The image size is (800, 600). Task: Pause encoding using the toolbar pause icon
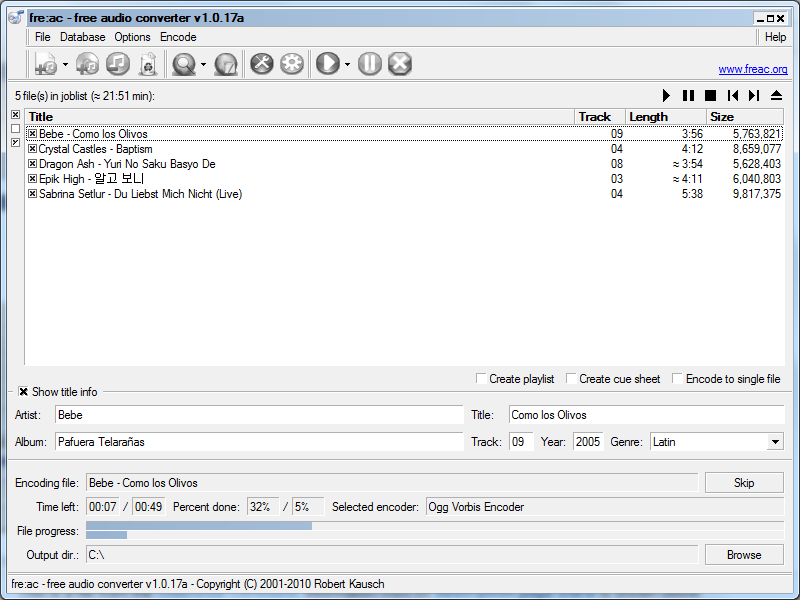pos(370,64)
